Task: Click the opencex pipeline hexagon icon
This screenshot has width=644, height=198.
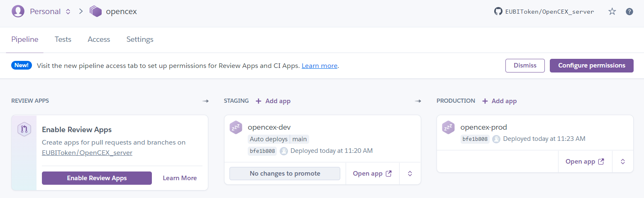Action: (95, 11)
